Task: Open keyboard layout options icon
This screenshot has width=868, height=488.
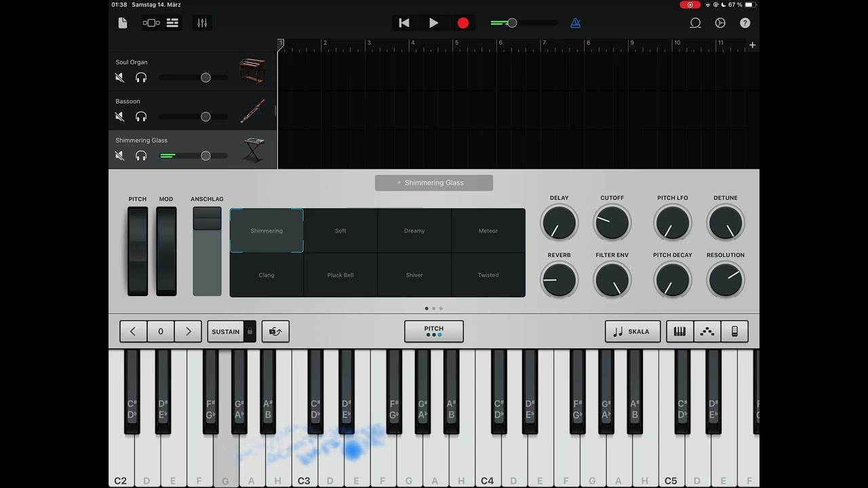Action: click(x=679, y=331)
